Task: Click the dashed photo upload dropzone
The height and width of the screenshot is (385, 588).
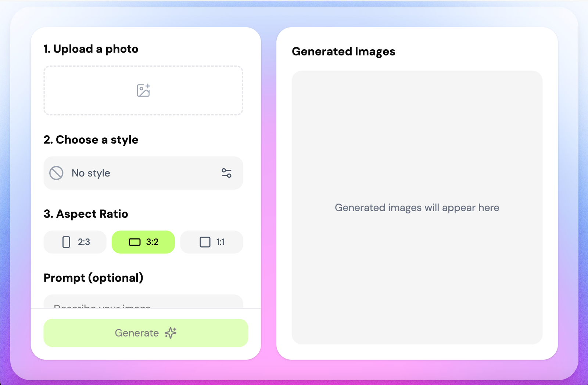Action: 143,90
